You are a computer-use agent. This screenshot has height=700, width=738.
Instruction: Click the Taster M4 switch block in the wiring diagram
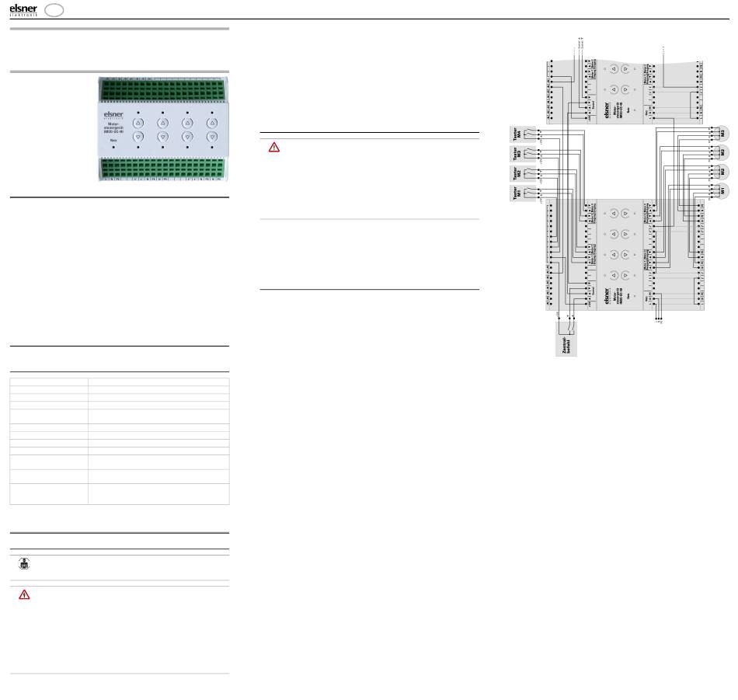(x=524, y=134)
